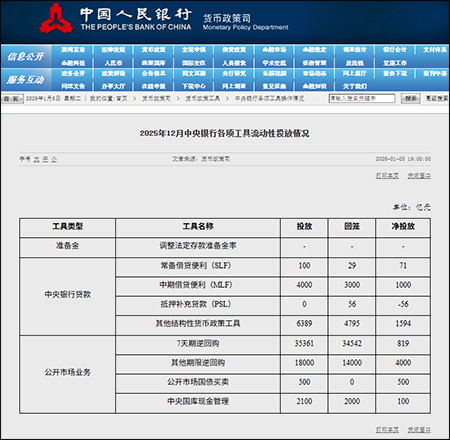
Task: Click the unit label 单位：亿元
Action: click(x=412, y=207)
